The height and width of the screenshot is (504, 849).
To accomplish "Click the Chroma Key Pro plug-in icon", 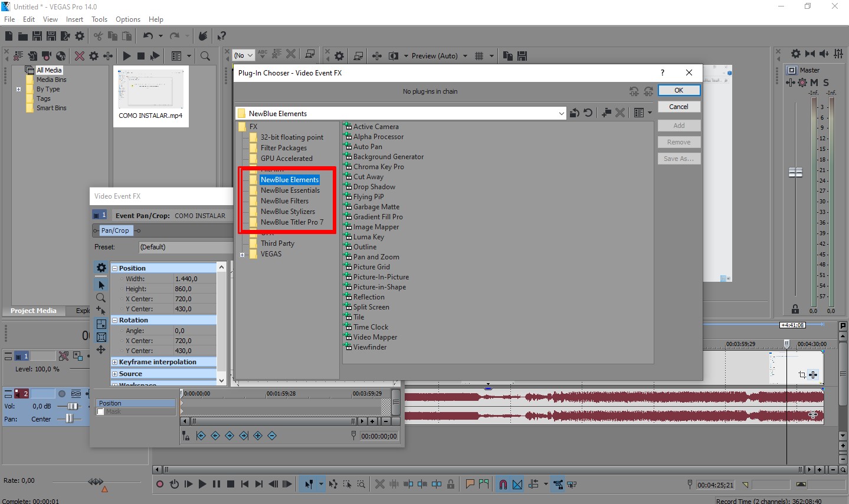I will tap(348, 167).
